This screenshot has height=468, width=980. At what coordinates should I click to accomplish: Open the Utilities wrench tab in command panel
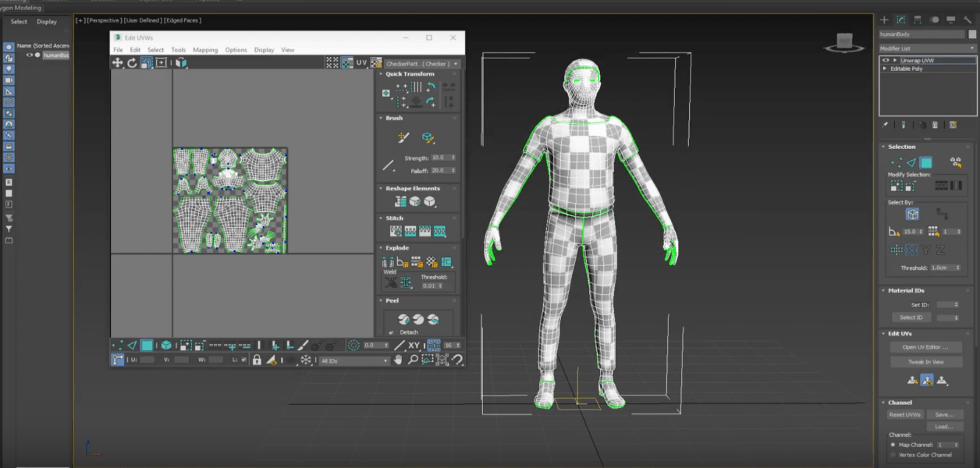tap(967, 20)
